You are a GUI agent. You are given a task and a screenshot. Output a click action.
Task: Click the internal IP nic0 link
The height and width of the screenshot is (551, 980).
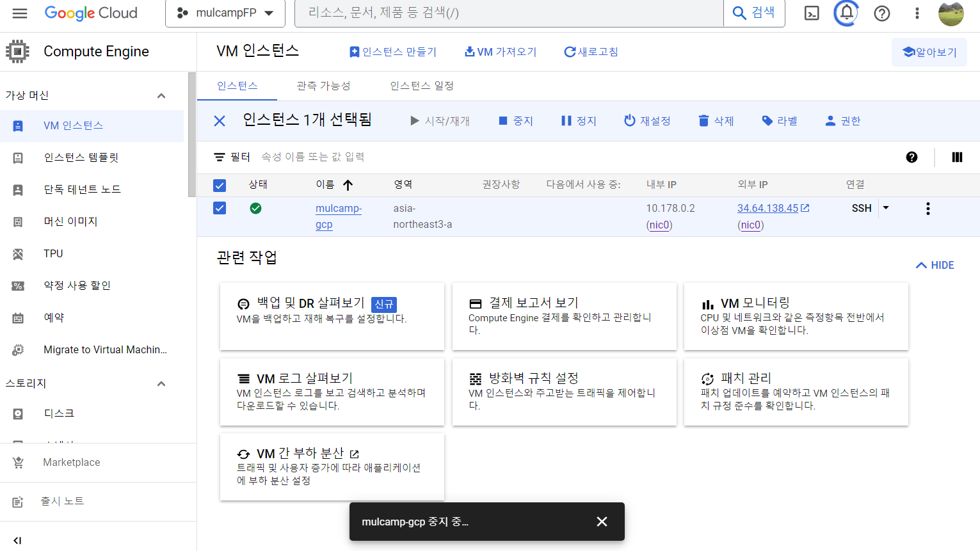659,225
